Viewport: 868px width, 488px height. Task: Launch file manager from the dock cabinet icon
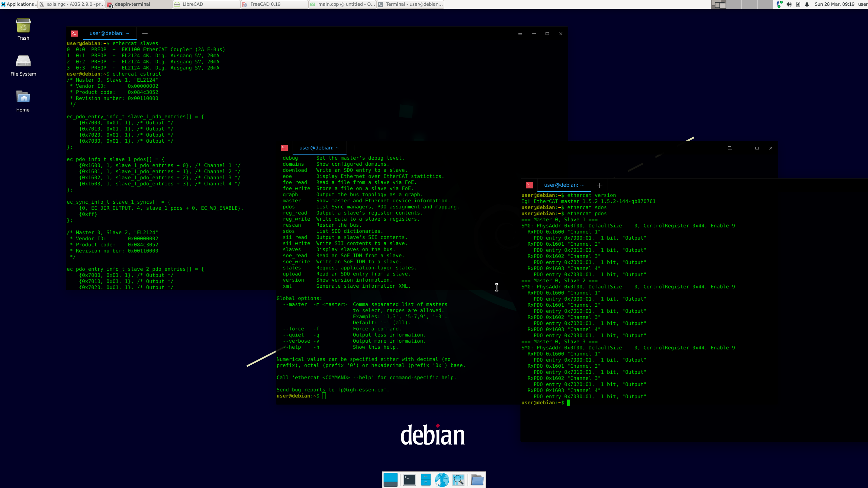tap(426, 480)
